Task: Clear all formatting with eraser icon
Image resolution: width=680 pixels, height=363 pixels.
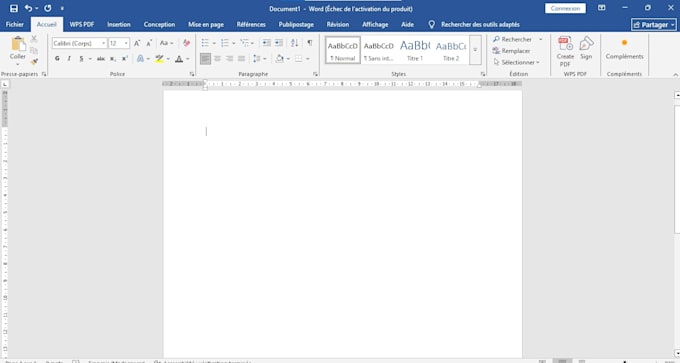Action: 186,43
